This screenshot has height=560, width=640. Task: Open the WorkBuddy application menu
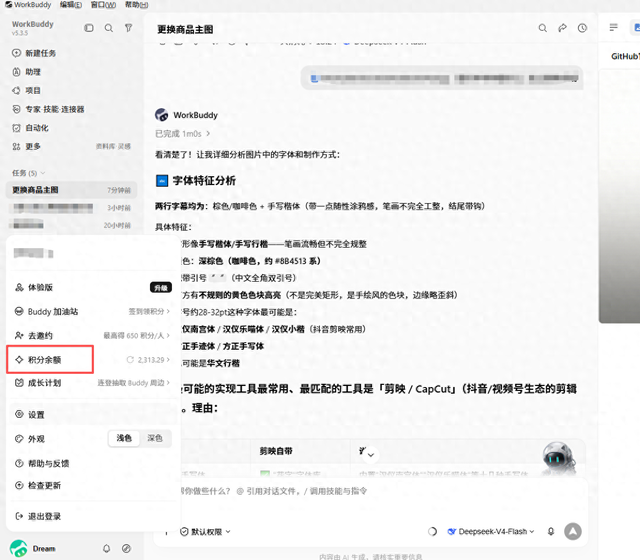tap(28, 5)
